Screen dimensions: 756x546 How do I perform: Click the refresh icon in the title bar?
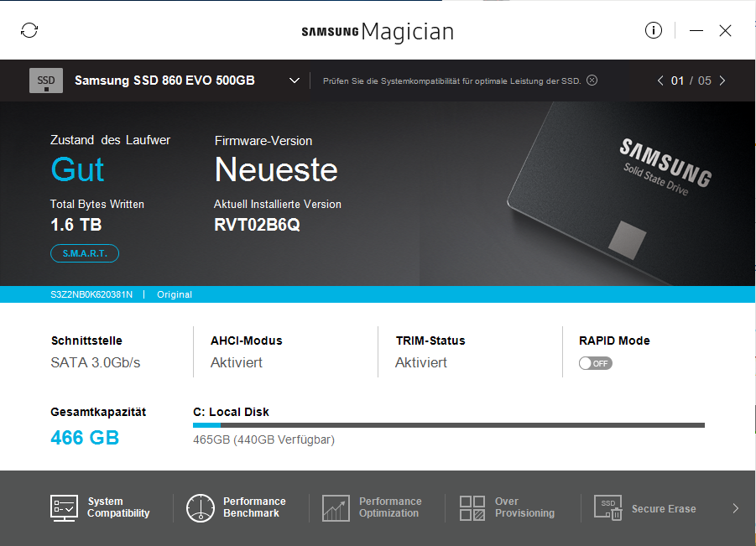(x=29, y=30)
